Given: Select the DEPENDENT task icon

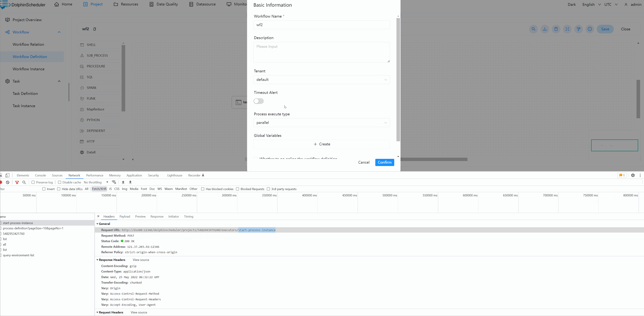Looking at the screenshot, I should pyautogui.click(x=82, y=131).
